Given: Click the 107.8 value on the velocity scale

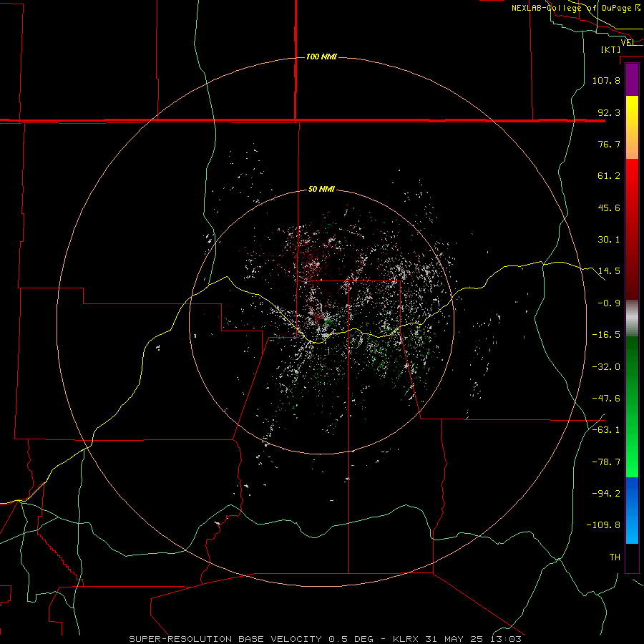Looking at the screenshot, I should (x=606, y=80).
